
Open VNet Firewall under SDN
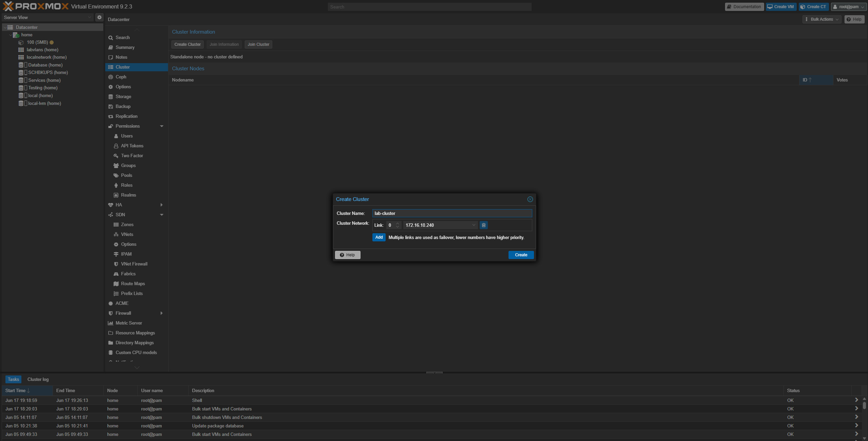click(134, 264)
